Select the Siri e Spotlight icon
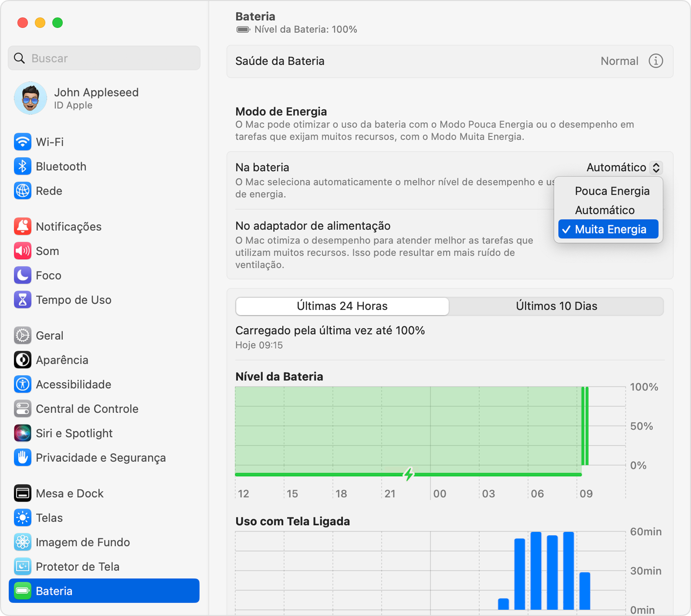Image resolution: width=691 pixels, height=616 pixels. tap(22, 433)
